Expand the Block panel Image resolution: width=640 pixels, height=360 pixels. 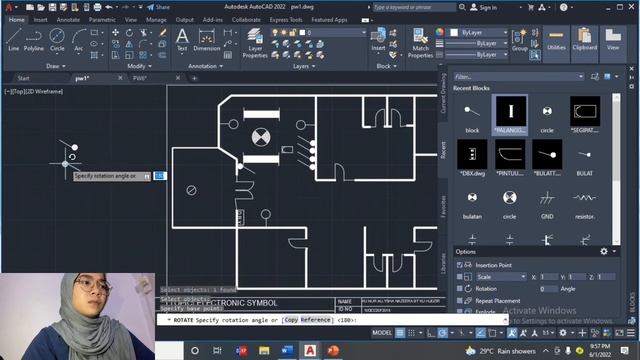point(386,66)
